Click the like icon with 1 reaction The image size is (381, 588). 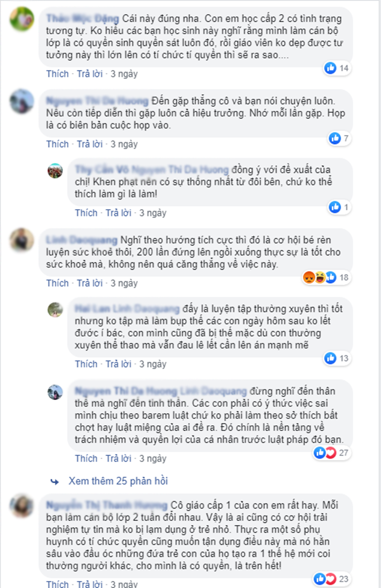coord(335,207)
